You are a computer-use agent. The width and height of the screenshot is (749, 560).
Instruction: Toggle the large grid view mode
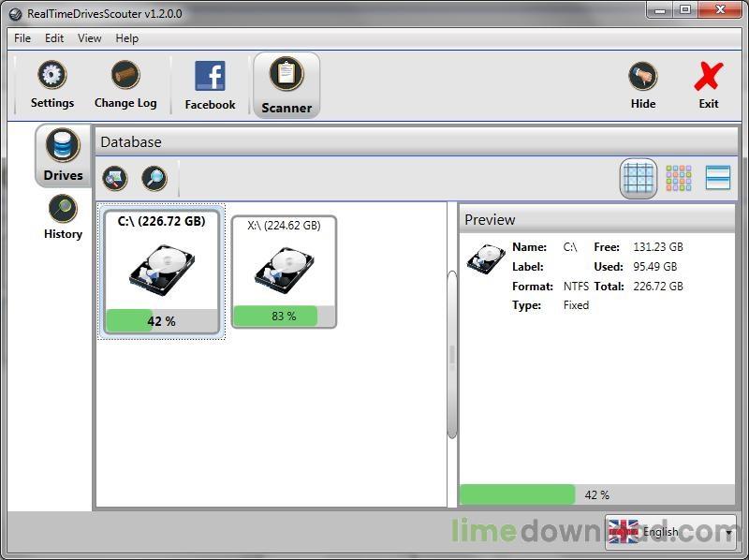tap(639, 178)
